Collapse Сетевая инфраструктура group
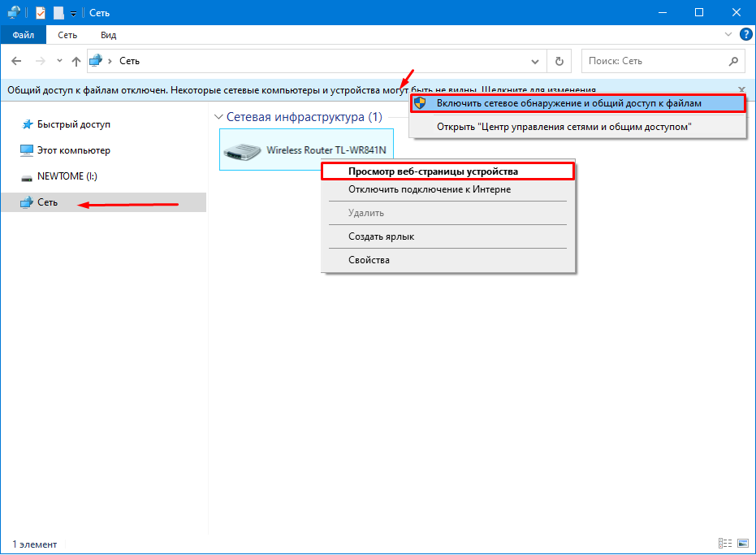The image size is (756, 555). pos(218,117)
